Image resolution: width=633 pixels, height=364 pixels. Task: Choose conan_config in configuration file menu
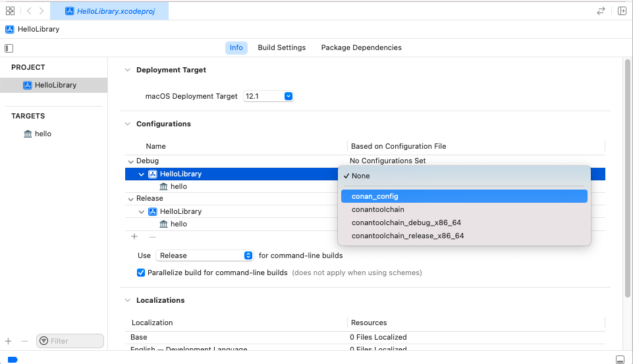(x=464, y=197)
